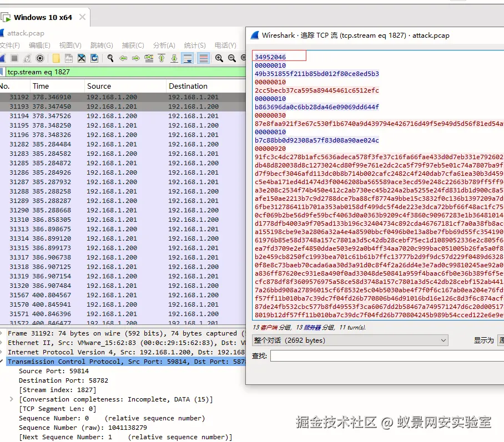Open capture options gear icon
This screenshot has width=504, height=442.
click(40, 58)
